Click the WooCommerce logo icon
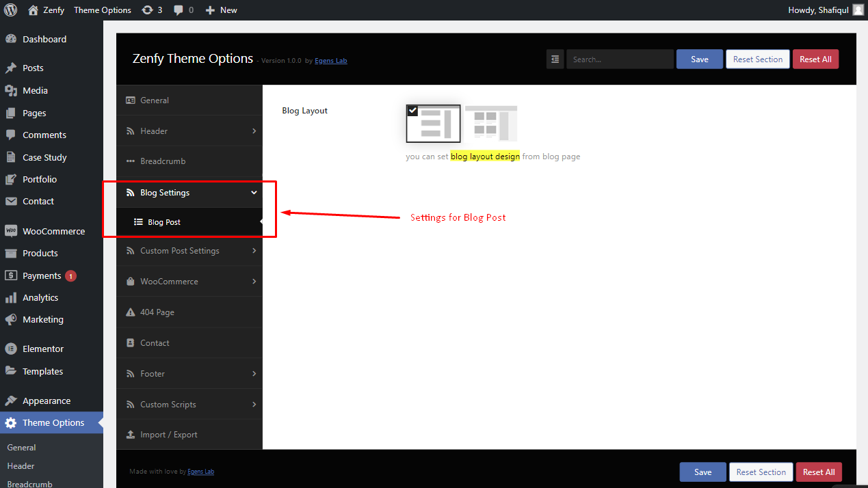The height and width of the screenshot is (488, 868). coord(11,231)
